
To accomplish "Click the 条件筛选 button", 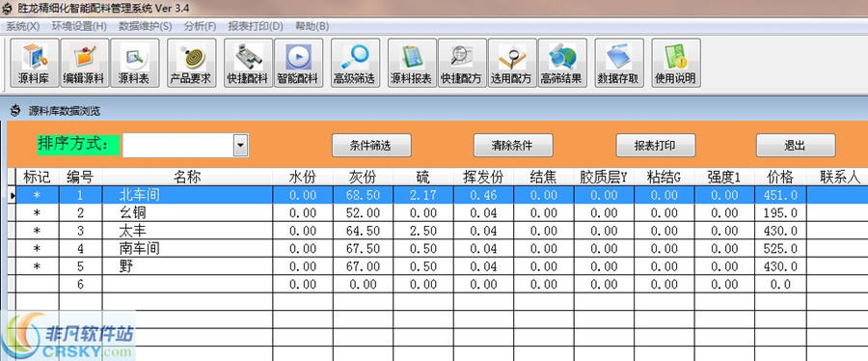I will tap(371, 146).
